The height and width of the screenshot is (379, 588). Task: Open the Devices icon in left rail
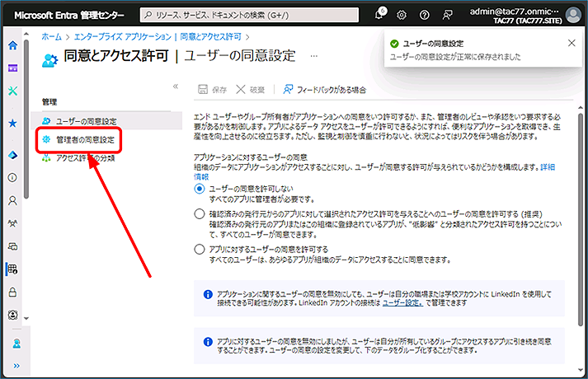tap(12, 246)
